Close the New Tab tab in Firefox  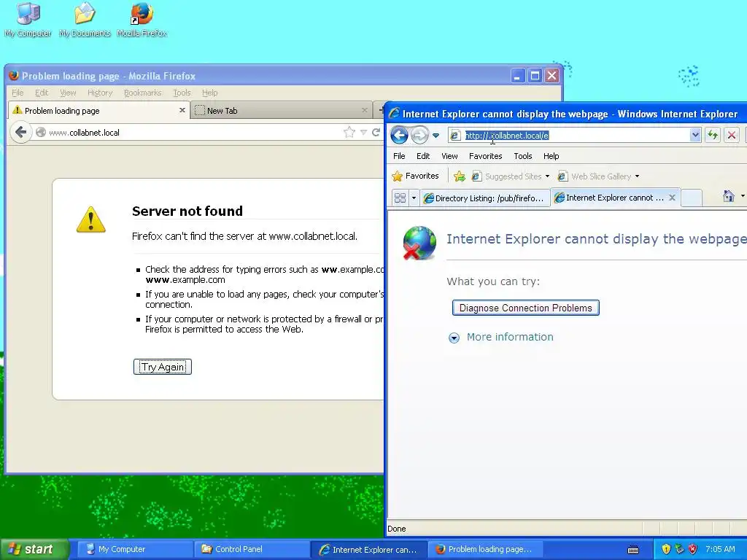coord(365,110)
